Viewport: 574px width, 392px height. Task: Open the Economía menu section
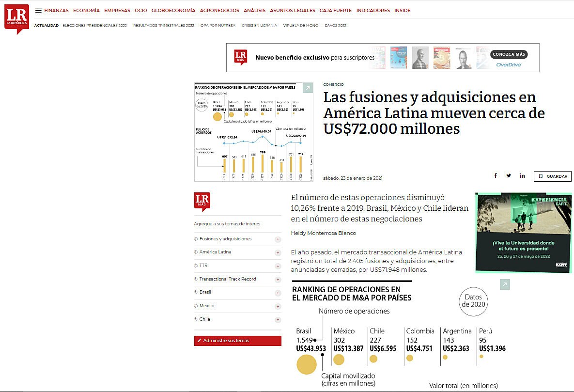pos(86,11)
